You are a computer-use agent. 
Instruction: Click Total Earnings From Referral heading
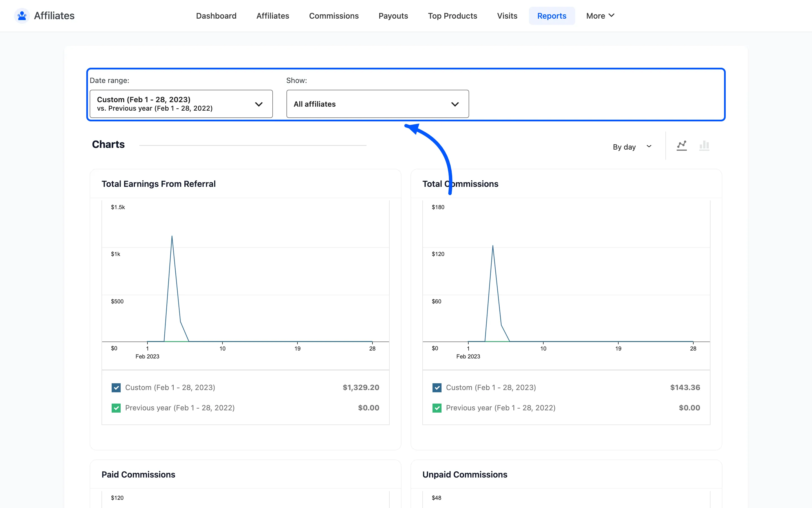[x=158, y=184]
